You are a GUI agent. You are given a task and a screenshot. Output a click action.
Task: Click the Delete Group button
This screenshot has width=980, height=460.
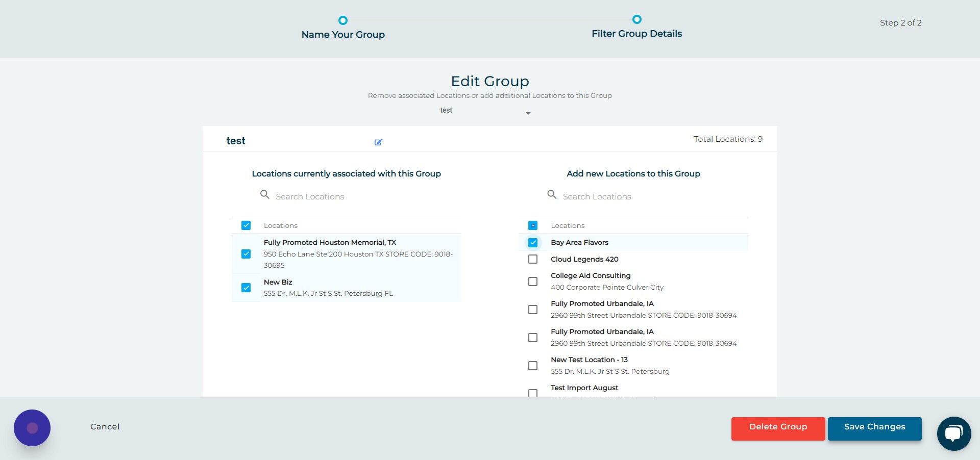778,428
